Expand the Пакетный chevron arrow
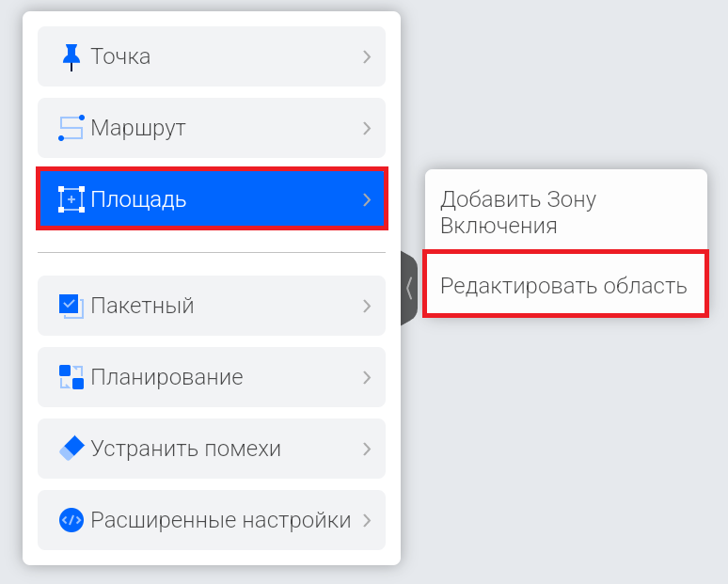 [x=367, y=306]
